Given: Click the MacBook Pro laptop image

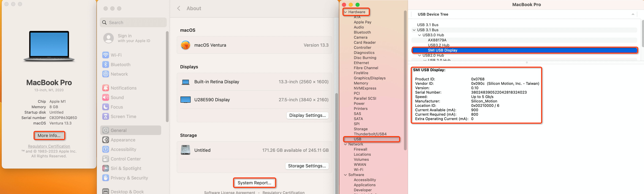Looking at the screenshot, I should coord(49,46).
